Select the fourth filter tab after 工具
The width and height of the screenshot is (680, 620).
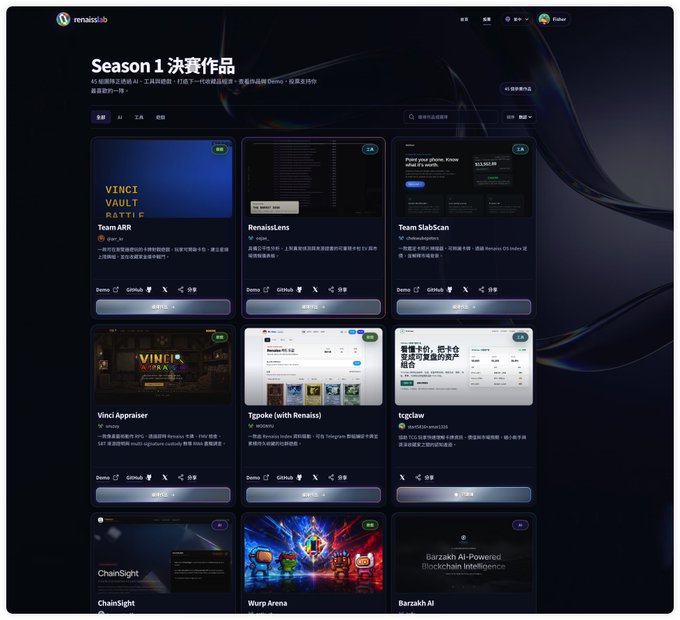click(160, 117)
